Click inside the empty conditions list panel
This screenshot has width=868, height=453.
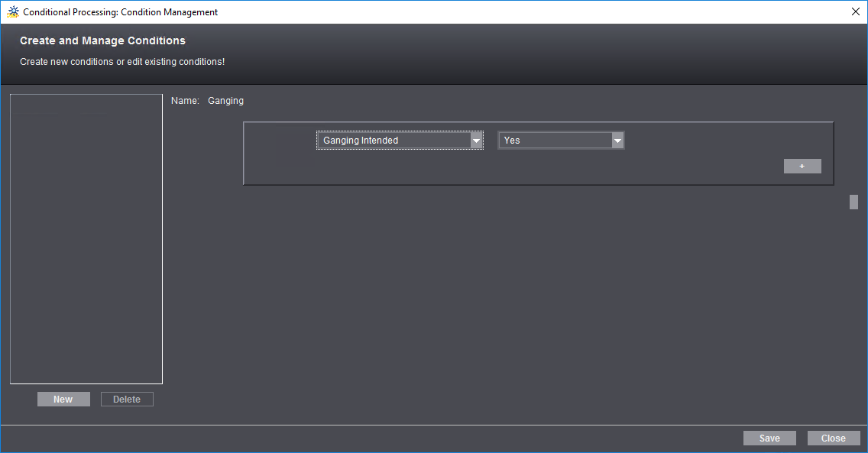click(x=86, y=238)
